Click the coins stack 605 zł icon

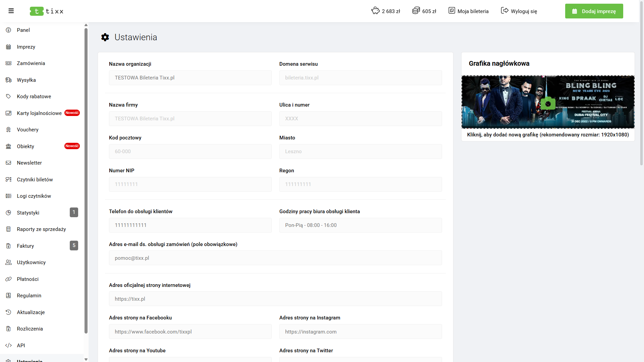[416, 11]
